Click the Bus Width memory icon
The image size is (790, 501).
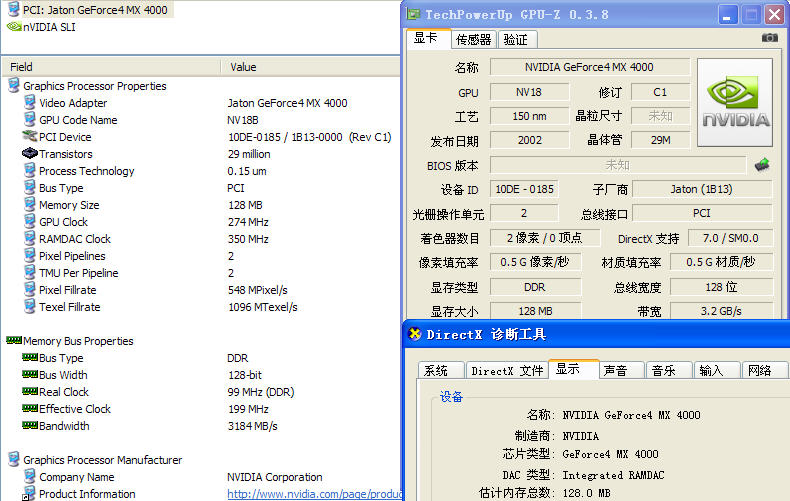30,374
